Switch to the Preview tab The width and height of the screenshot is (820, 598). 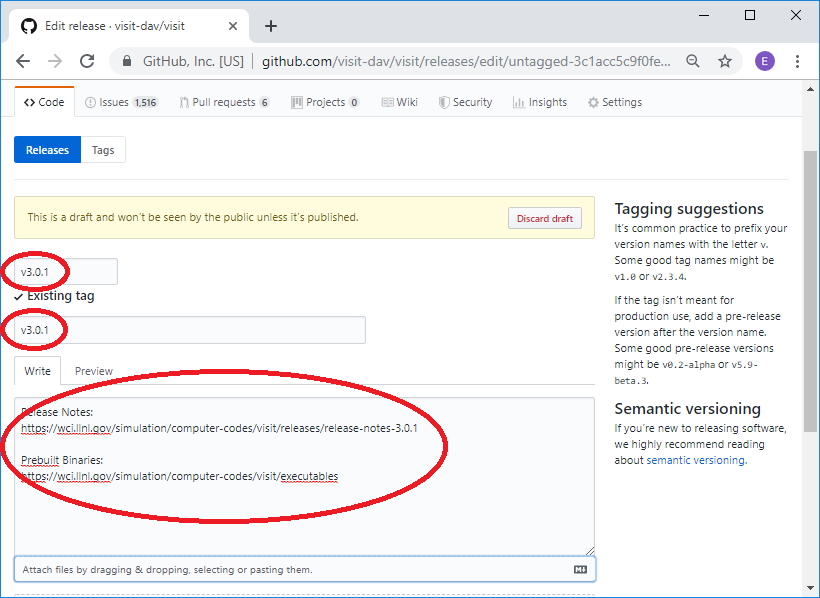(94, 371)
